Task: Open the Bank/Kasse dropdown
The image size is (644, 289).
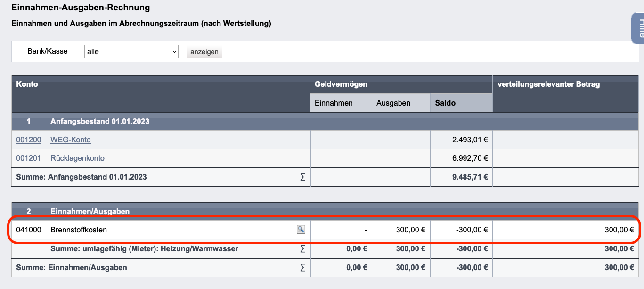Action: tap(131, 51)
